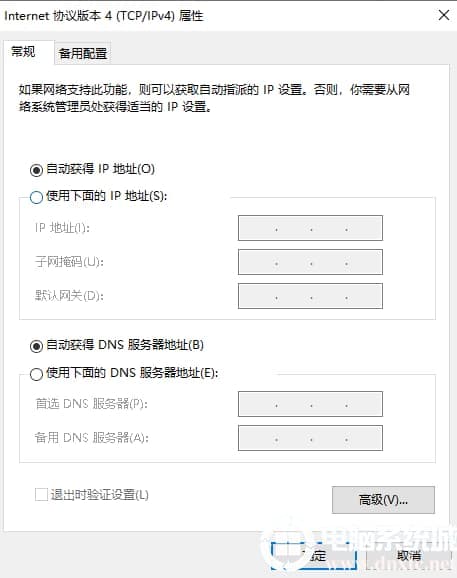The width and height of the screenshot is (457, 578).
Task: Select 使用下面的 DNS 服务器地址 option
Action: point(36,374)
